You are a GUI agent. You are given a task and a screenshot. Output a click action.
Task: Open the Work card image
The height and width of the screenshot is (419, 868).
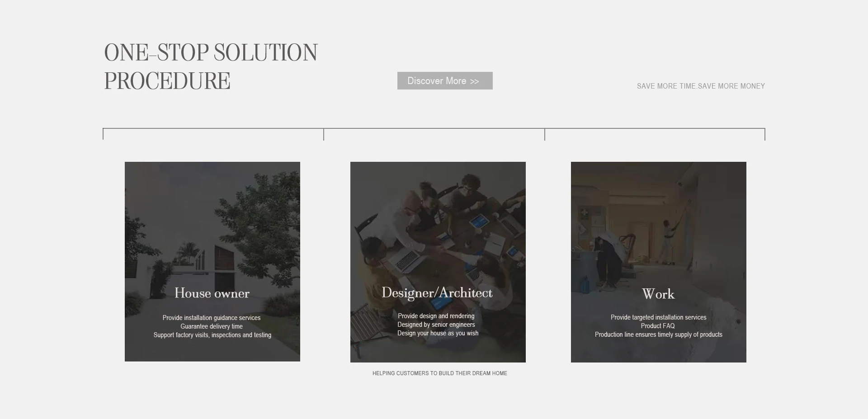(659, 262)
